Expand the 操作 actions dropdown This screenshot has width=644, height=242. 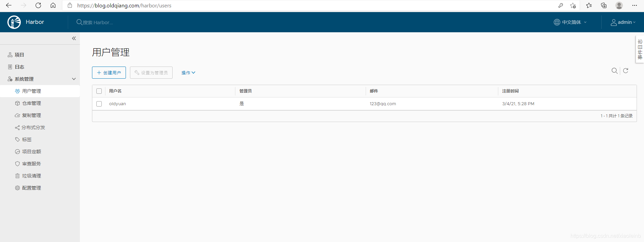[x=188, y=73]
